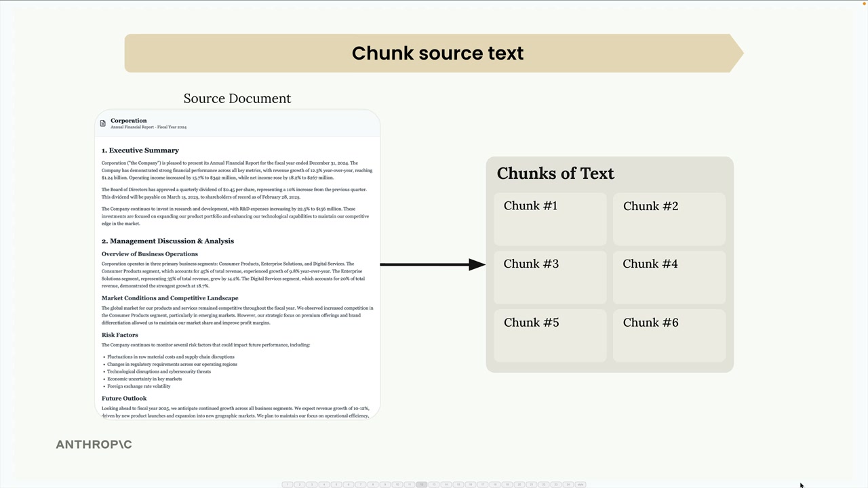Click highlighted slide 12 button
Screen dimensions: 868x488
pyautogui.click(x=422, y=485)
